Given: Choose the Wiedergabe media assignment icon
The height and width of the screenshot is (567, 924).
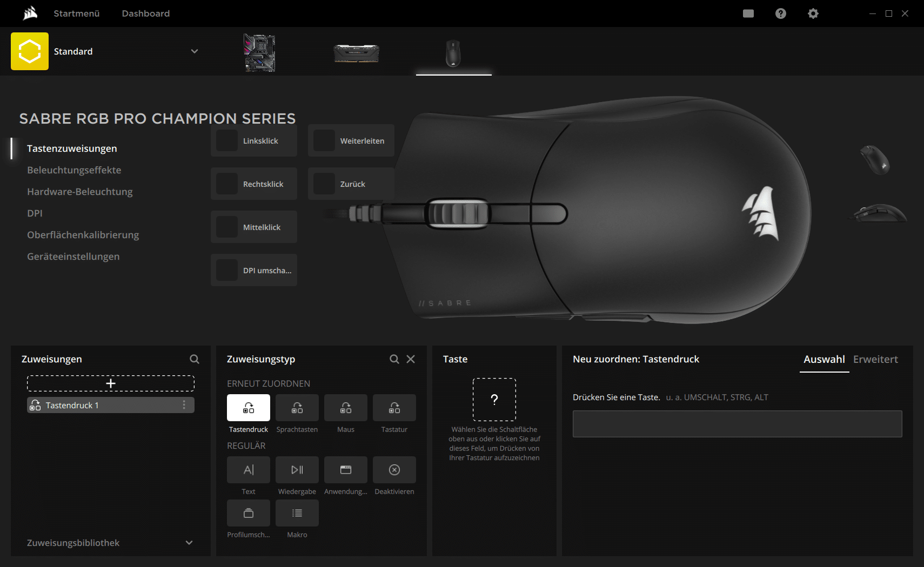Looking at the screenshot, I should coord(297,470).
